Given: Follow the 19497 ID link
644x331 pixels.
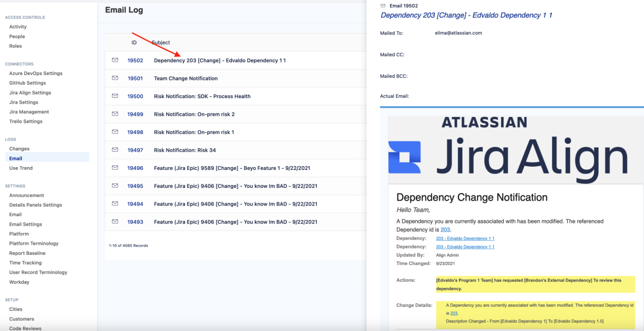Looking at the screenshot, I should pos(135,150).
